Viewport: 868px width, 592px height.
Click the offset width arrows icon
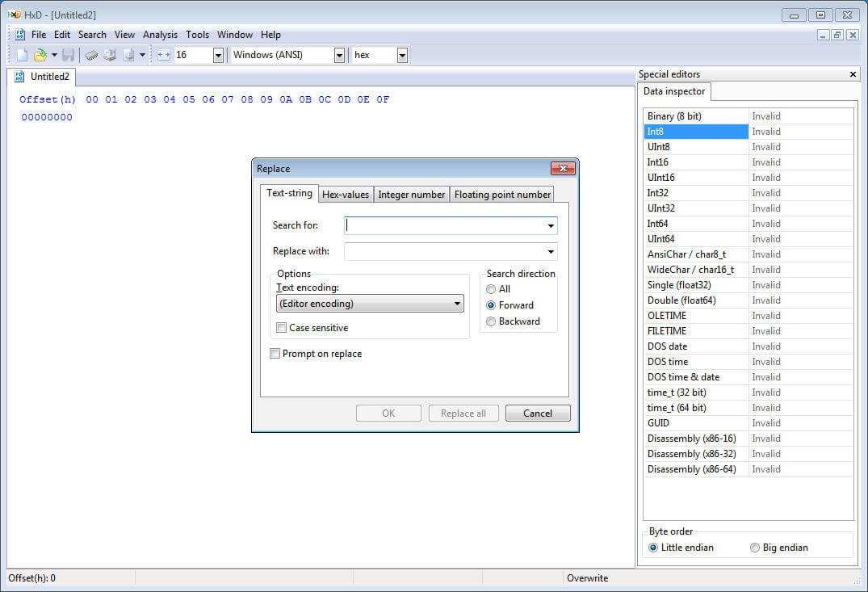[x=161, y=55]
